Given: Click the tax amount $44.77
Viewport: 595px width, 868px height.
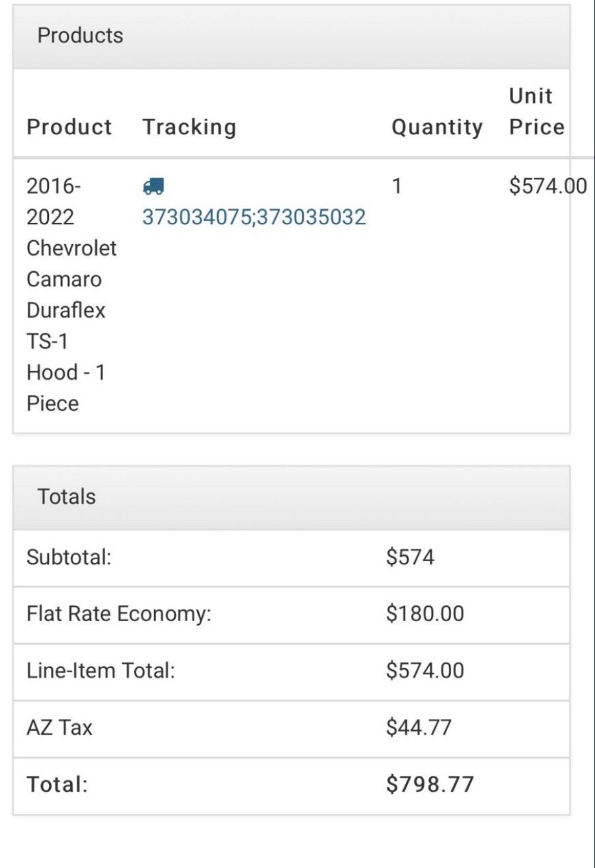Looking at the screenshot, I should [x=419, y=728].
